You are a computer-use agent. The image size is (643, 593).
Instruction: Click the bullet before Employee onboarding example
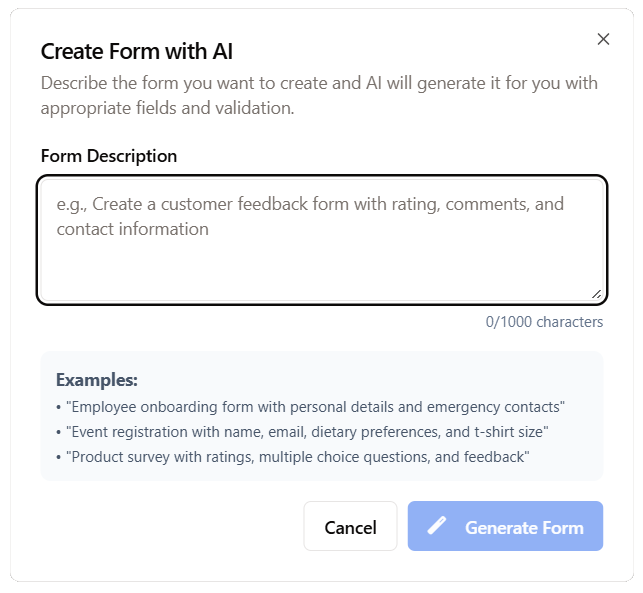pos(59,407)
